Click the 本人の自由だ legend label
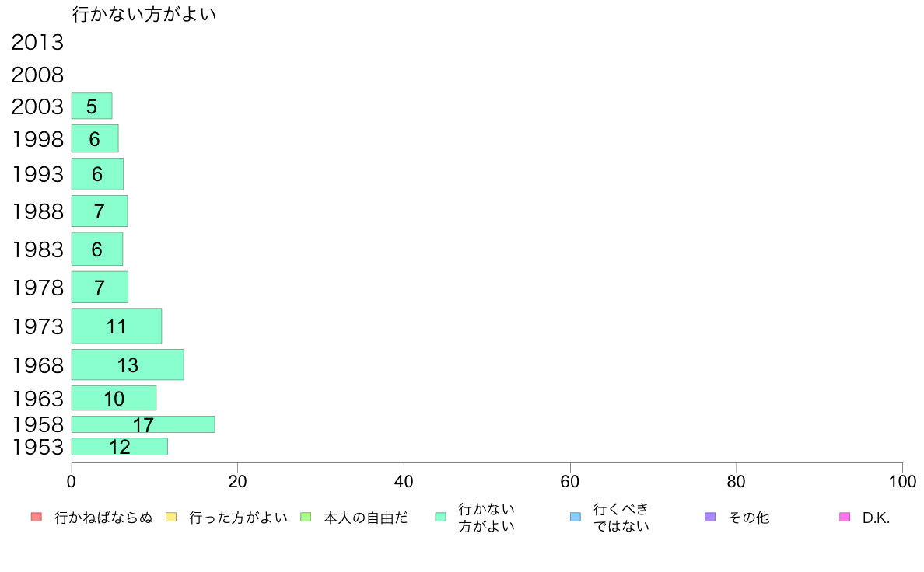The width and height of the screenshot is (924, 572). point(366,518)
